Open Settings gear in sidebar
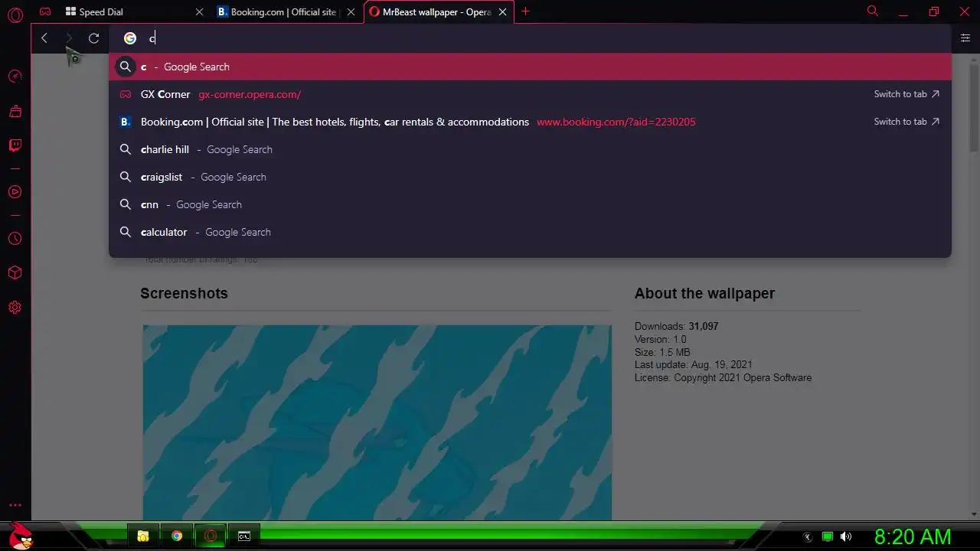The height and width of the screenshot is (551, 980). pos(15,308)
